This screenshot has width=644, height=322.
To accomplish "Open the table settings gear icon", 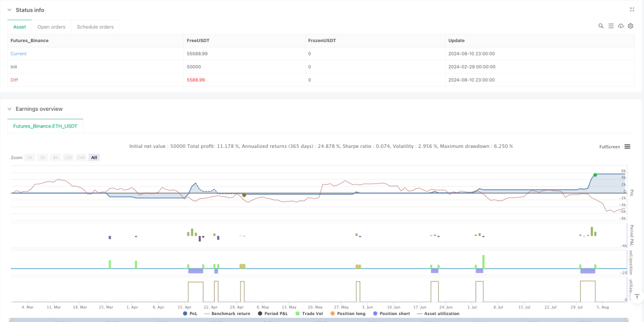I will 631,26.
